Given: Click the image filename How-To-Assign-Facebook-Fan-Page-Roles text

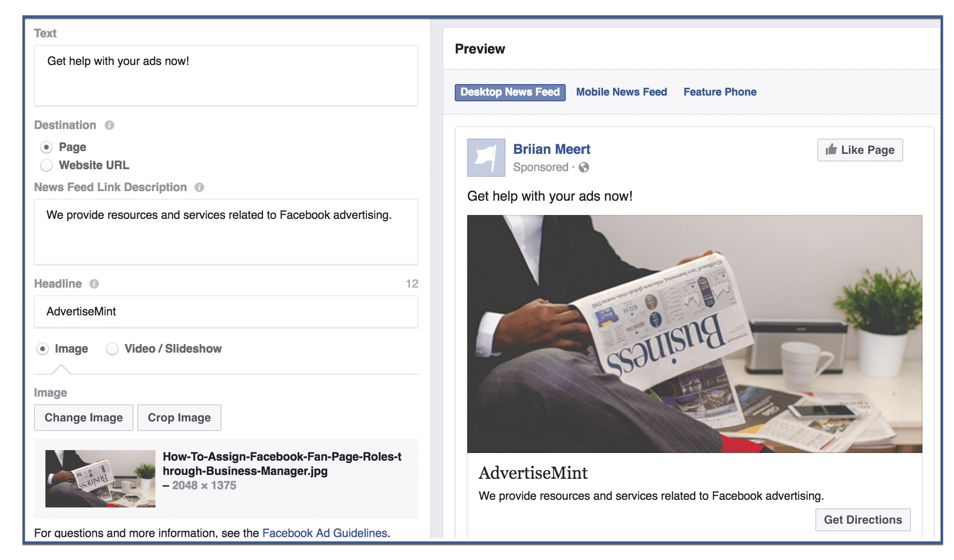Looking at the screenshot, I should click(x=282, y=463).
